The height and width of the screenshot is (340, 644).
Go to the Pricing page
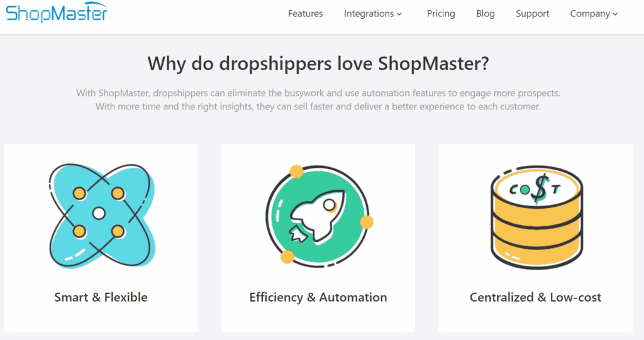click(x=441, y=14)
